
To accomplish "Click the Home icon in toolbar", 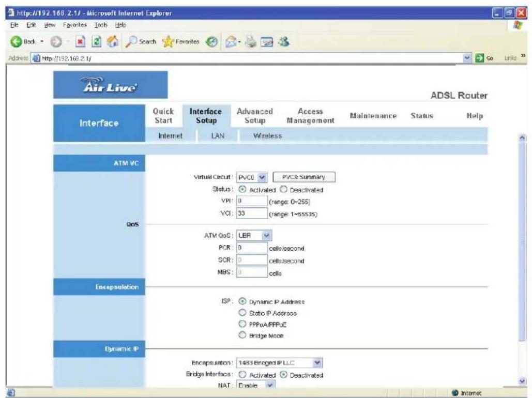I will (x=113, y=42).
